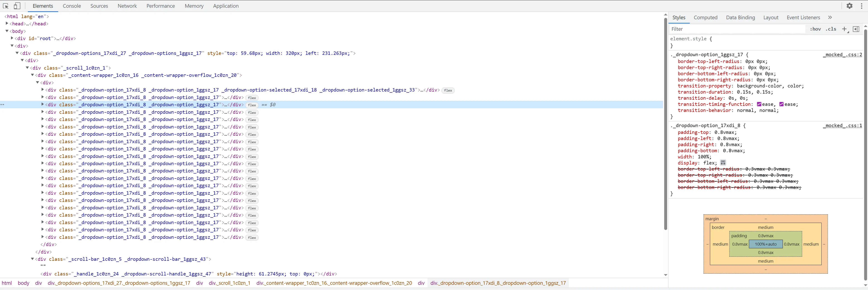Screen dimensions: 868x290
Task: Select the Styles sidebar tab
Action: coord(679,17)
